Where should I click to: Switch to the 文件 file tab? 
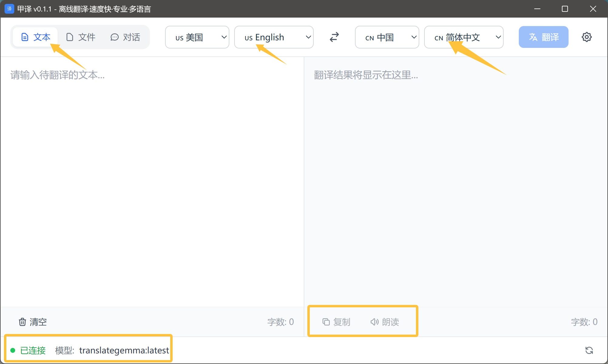click(81, 37)
